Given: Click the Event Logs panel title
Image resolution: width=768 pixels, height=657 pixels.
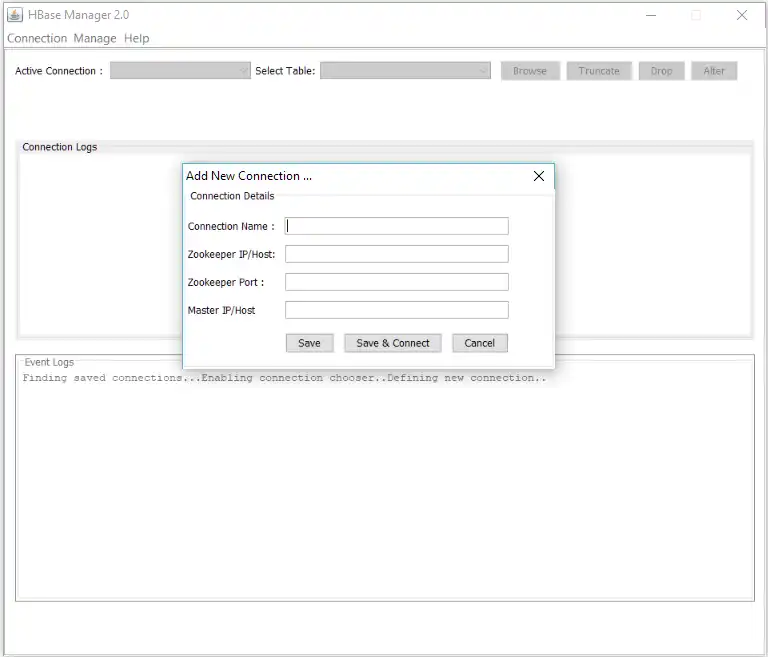Looking at the screenshot, I should (49, 362).
